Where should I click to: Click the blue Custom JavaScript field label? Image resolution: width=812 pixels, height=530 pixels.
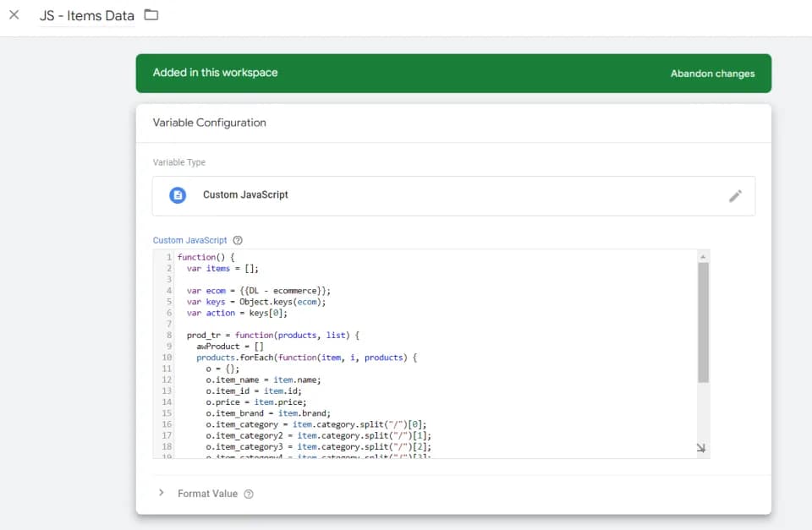coord(189,240)
